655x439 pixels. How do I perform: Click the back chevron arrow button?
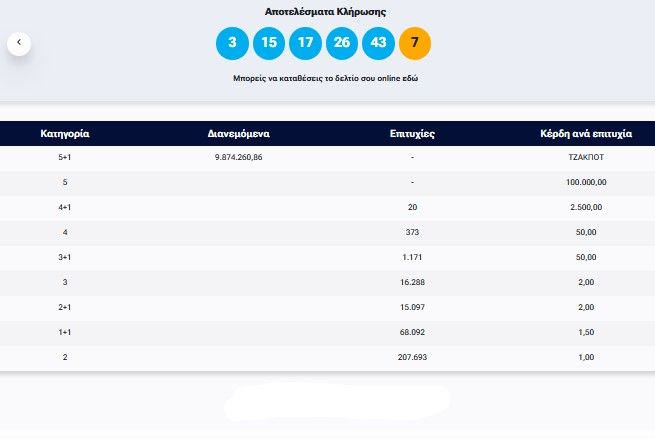pos(18,43)
